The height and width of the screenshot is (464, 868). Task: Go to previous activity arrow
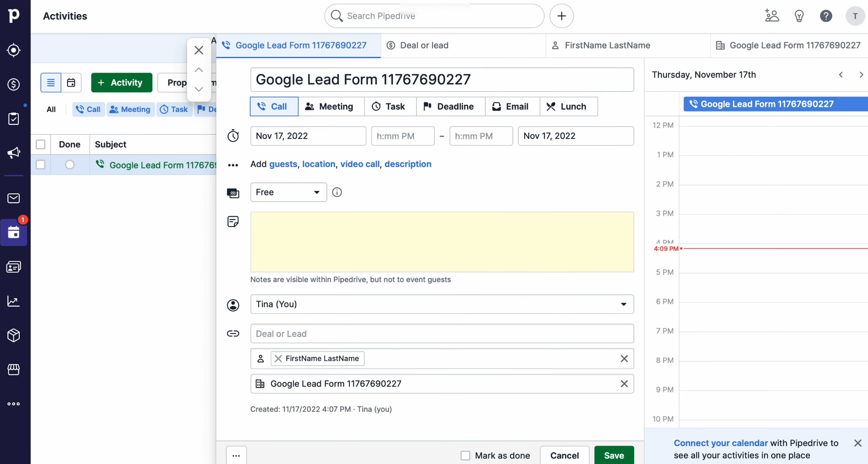point(199,70)
